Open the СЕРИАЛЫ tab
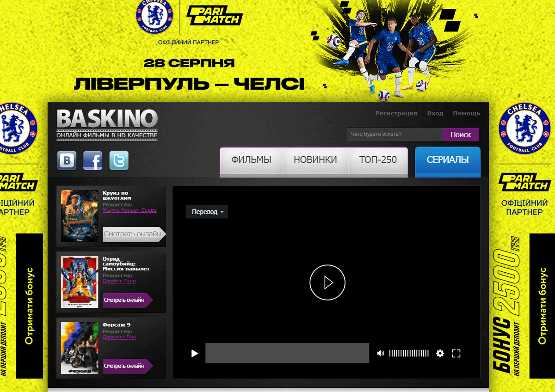This screenshot has width=555, height=392. coord(448,159)
